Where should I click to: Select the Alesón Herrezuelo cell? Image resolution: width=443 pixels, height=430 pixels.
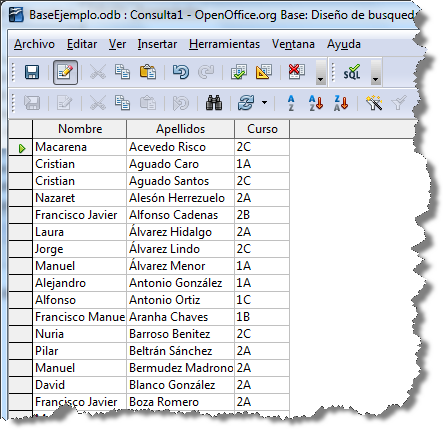[x=180, y=198]
